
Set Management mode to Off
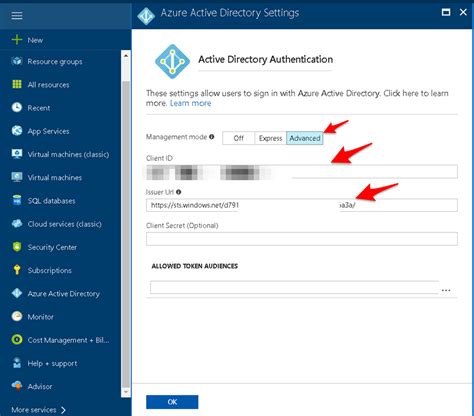tap(238, 138)
